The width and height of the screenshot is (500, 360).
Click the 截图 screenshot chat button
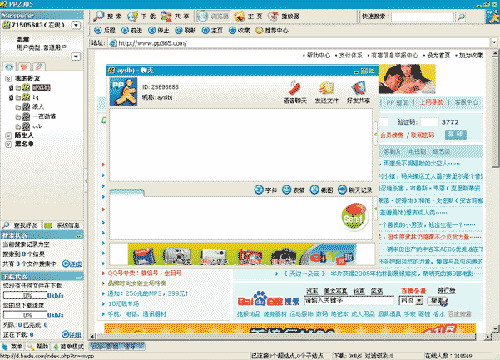(321, 190)
